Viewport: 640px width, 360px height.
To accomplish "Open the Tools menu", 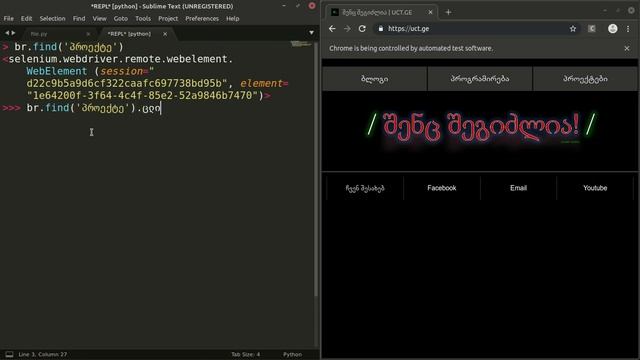I will click(143, 19).
